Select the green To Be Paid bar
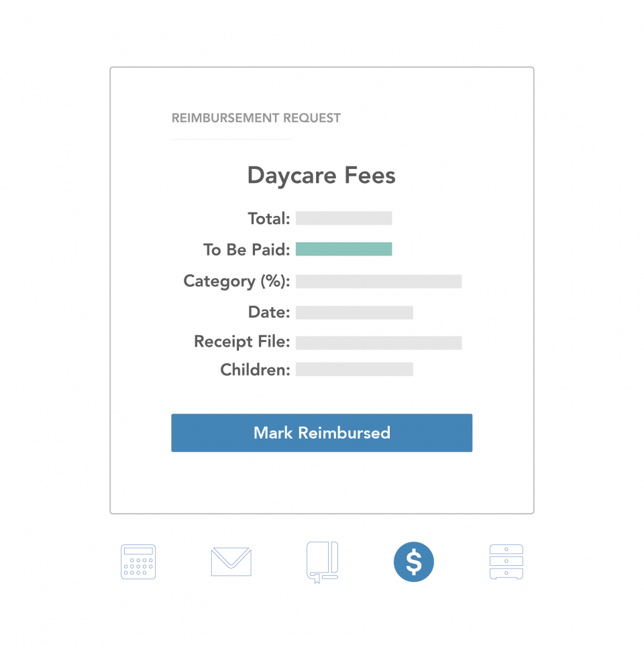644x645 pixels. [343, 249]
